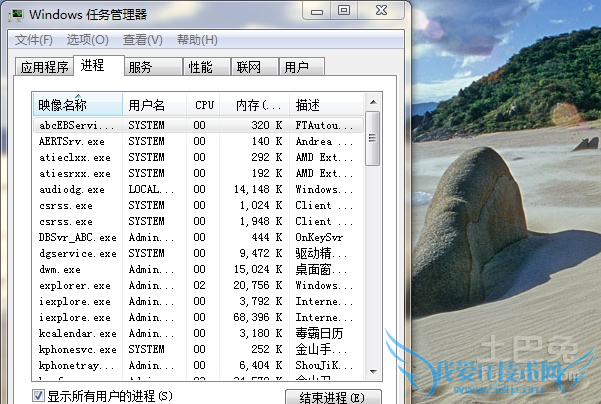The height and width of the screenshot is (404, 601).
Task: Switch to the 用户 tab
Action: click(302, 67)
